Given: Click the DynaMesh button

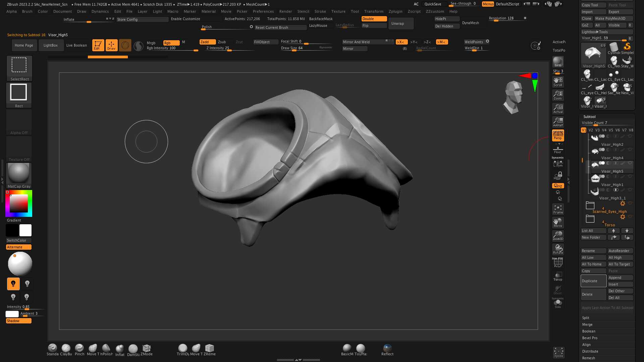Looking at the screenshot, I should click(x=470, y=23).
